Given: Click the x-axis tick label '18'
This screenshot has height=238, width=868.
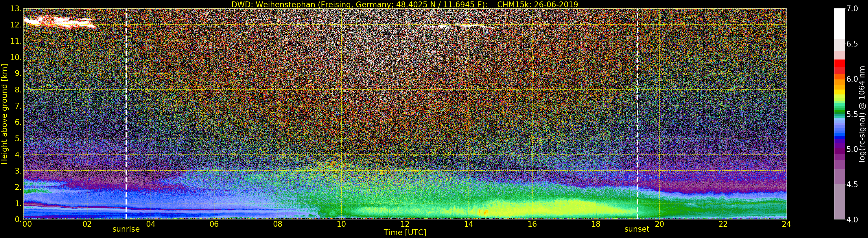Looking at the screenshot, I should click(596, 224).
